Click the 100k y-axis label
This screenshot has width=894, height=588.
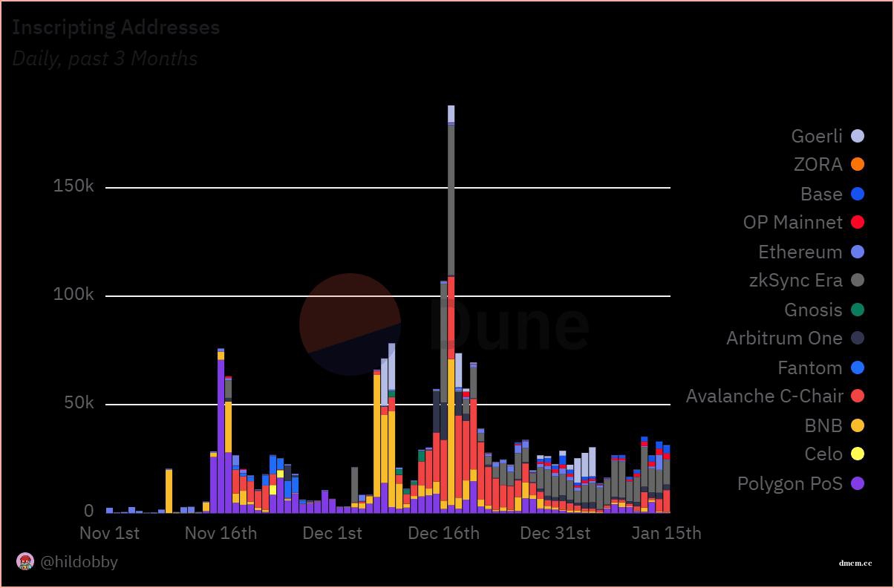click(x=74, y=295)
